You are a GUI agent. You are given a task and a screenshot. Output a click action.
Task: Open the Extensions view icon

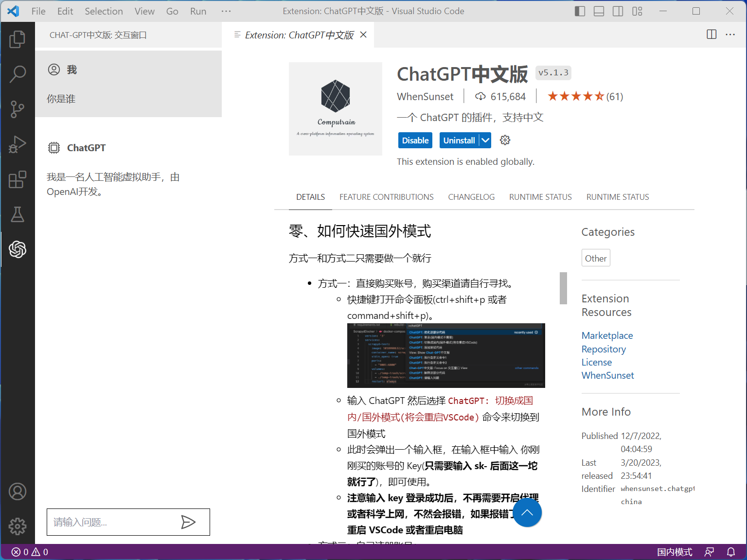(x=18, y=179)
